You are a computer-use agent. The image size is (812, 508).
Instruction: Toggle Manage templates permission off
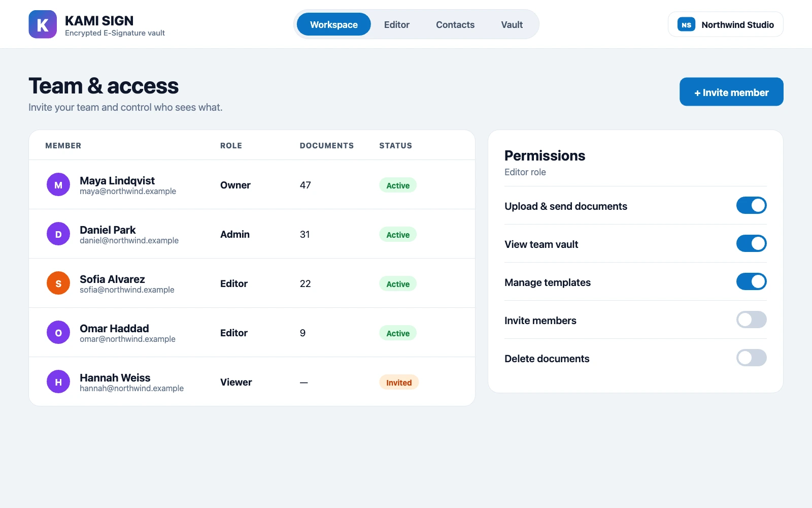tap(751, 281)
